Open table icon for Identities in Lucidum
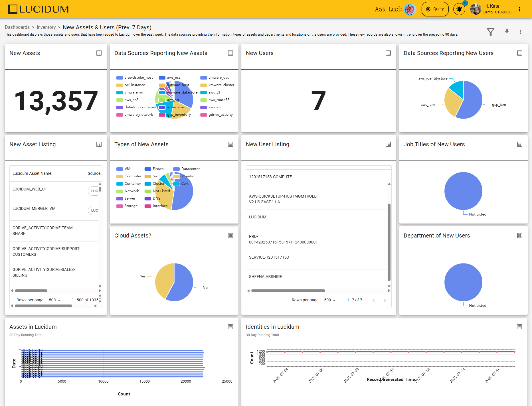The height and width of the screenshot is (406, 532). (x=519, y=327)
